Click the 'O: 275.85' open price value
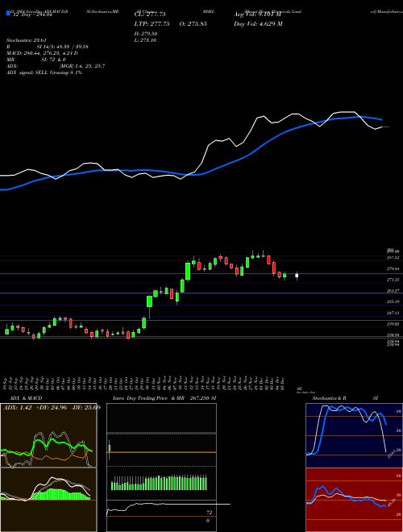This screenshot has height=532, width=403. tap(192, 24)
